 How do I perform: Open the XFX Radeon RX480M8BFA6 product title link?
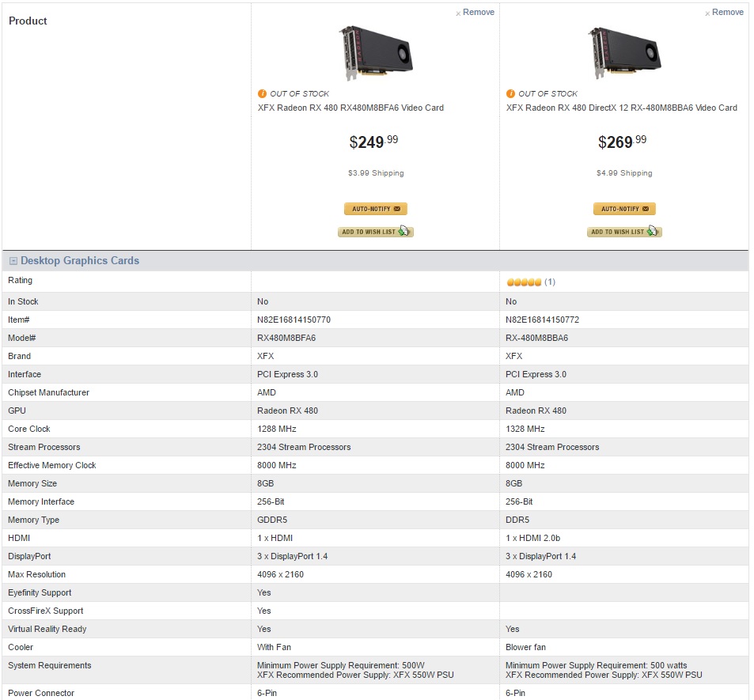[x=350, y=108]
